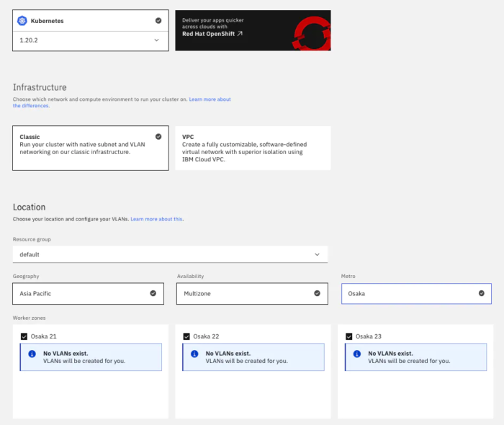
Task: Click info icon in Osaka 22 notice
Action: click(x=194, y=354)
